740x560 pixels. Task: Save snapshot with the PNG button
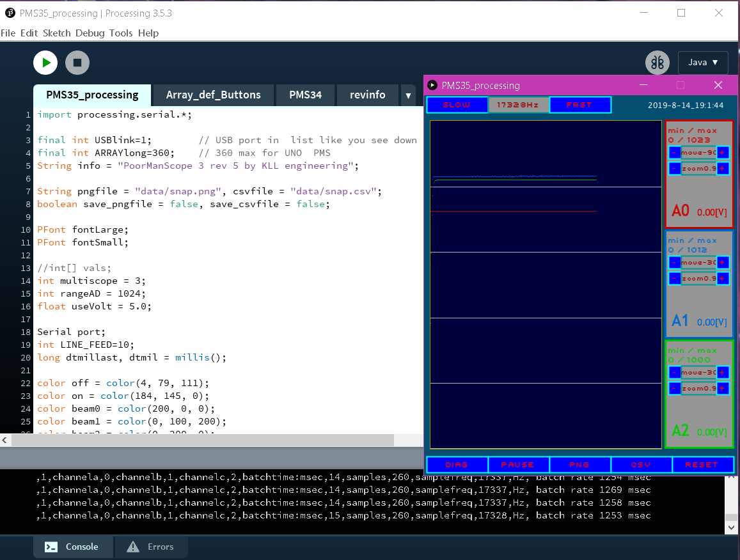[579, 465]
